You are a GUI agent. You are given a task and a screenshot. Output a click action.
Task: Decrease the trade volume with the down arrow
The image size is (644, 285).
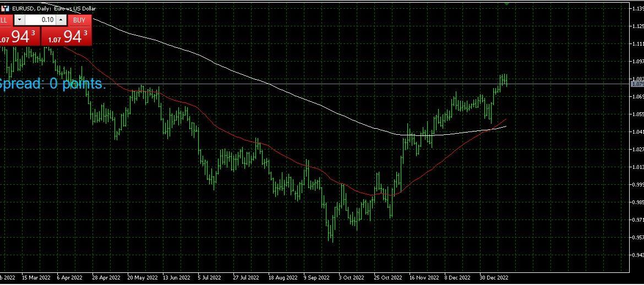tap(19, 20)
